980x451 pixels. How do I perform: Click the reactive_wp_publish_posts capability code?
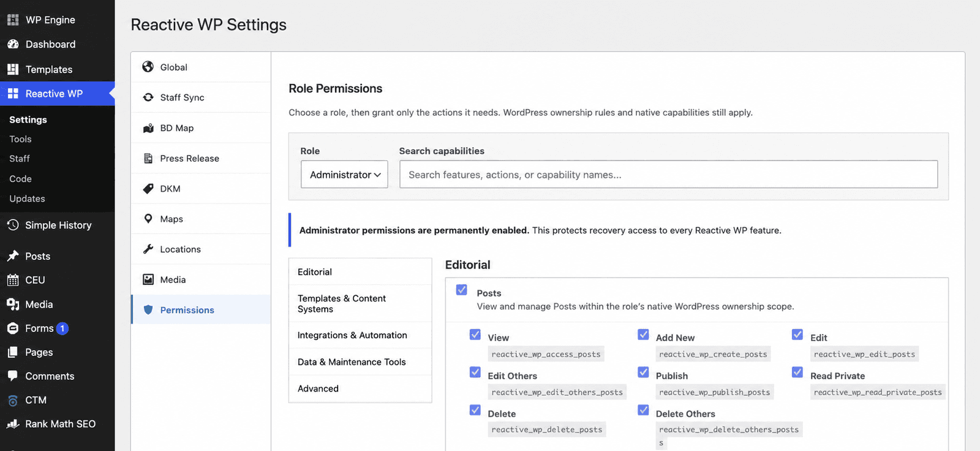pos(715,392)
